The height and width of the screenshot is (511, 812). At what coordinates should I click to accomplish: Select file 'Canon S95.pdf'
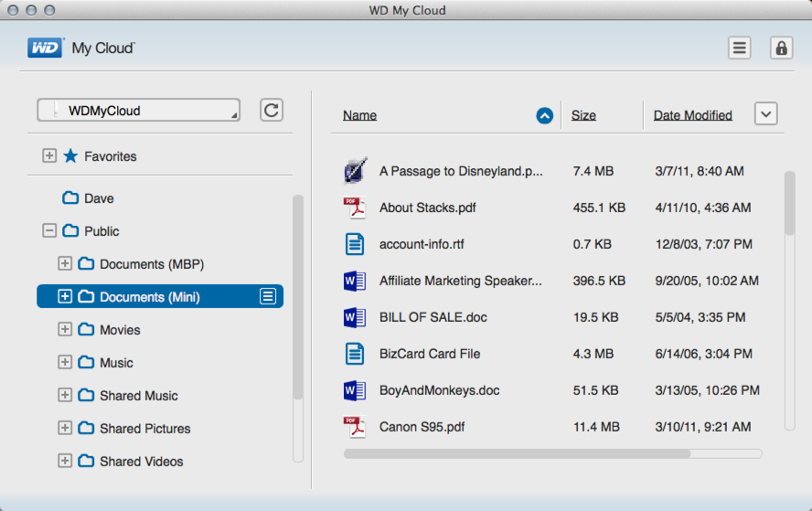(x=422, y=427)
